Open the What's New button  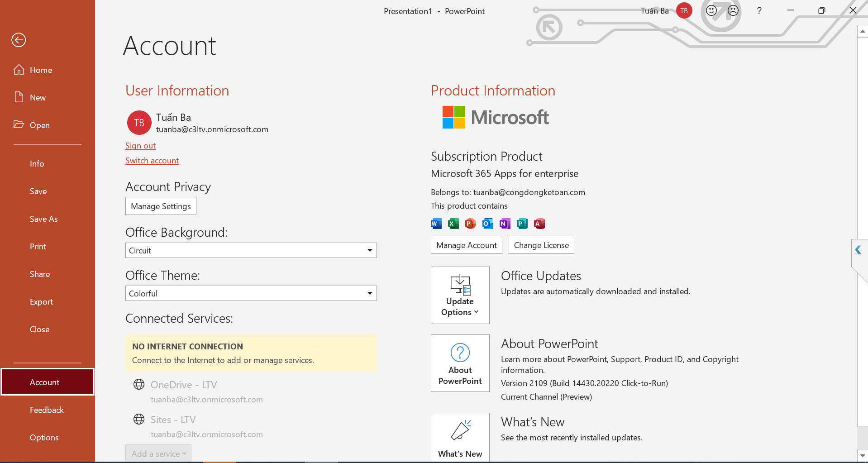[460, 437]
